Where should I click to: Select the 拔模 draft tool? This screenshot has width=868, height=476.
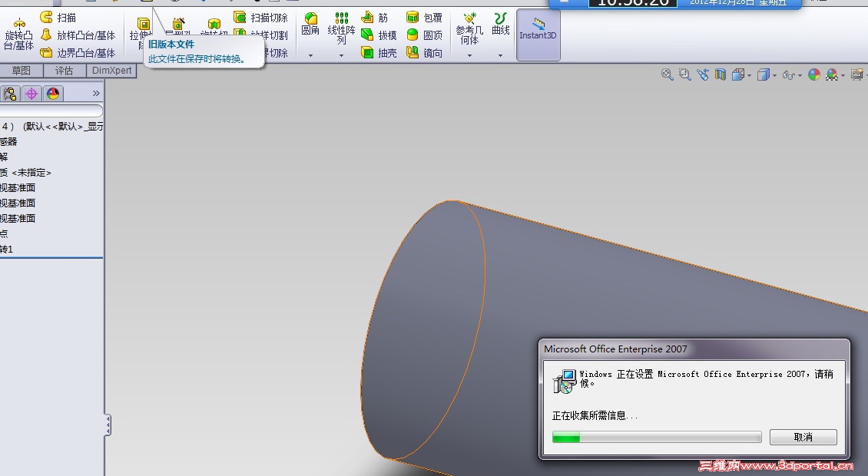tap(379, 35)
